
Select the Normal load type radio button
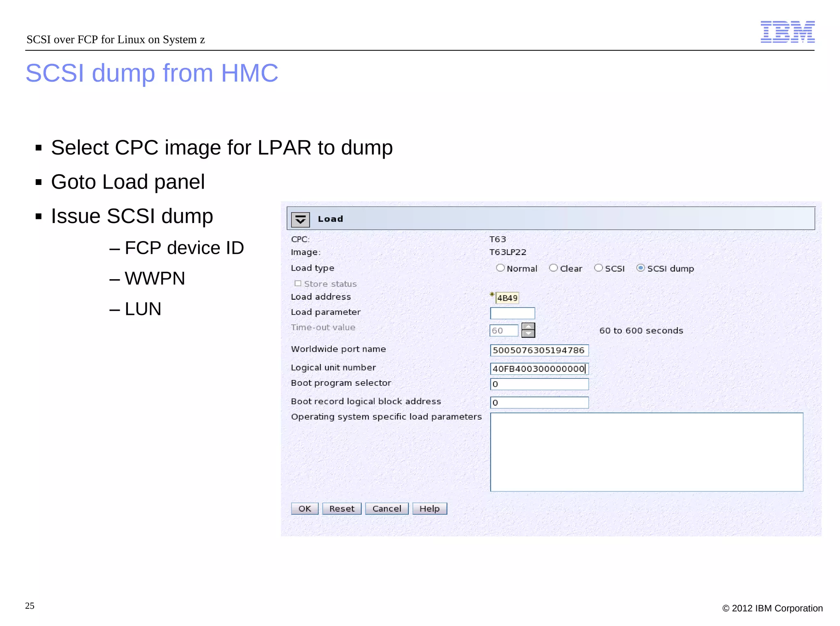click(x=500, y=268)
